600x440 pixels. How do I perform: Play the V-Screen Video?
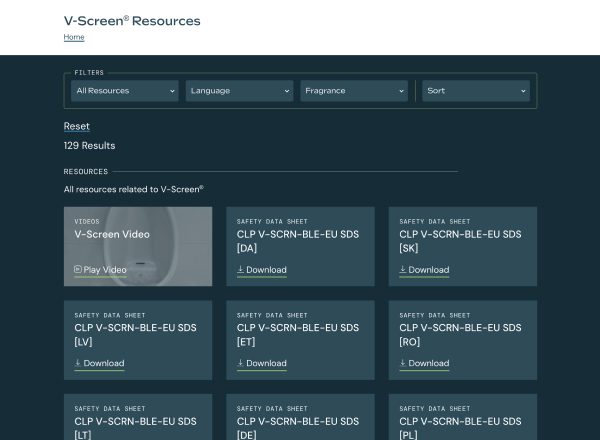click(100, 270)
